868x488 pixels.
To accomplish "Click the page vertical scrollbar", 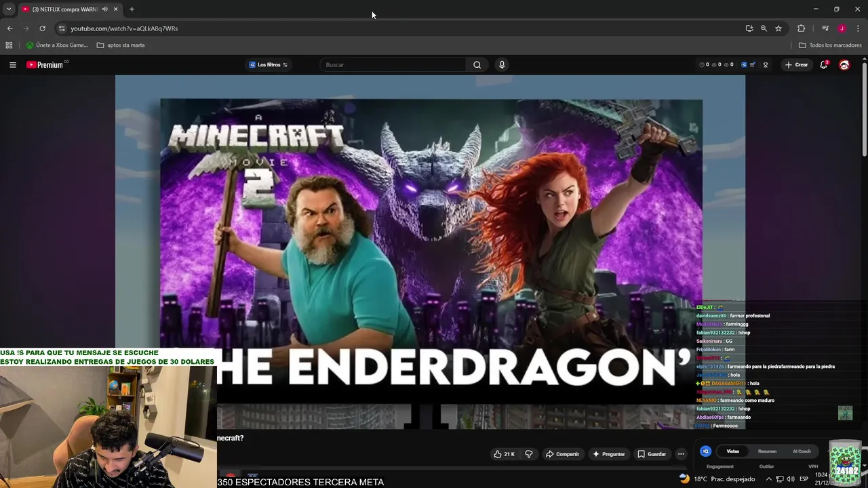I will pos(865,108).
